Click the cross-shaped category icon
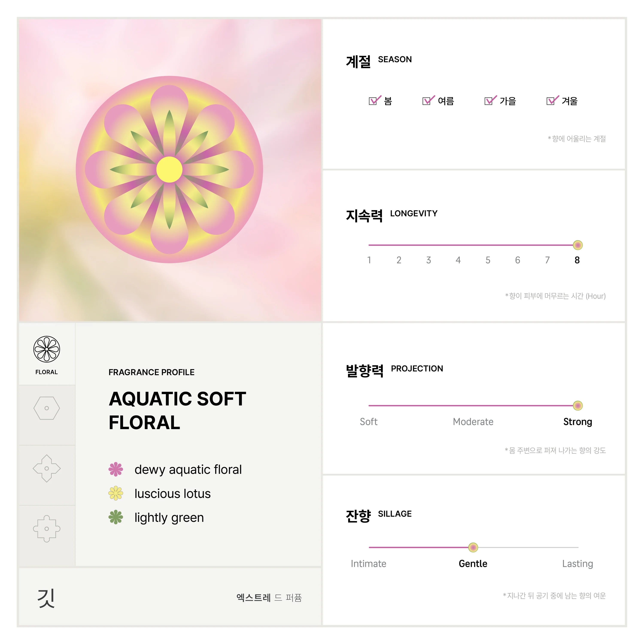 [x=47, y=529]
